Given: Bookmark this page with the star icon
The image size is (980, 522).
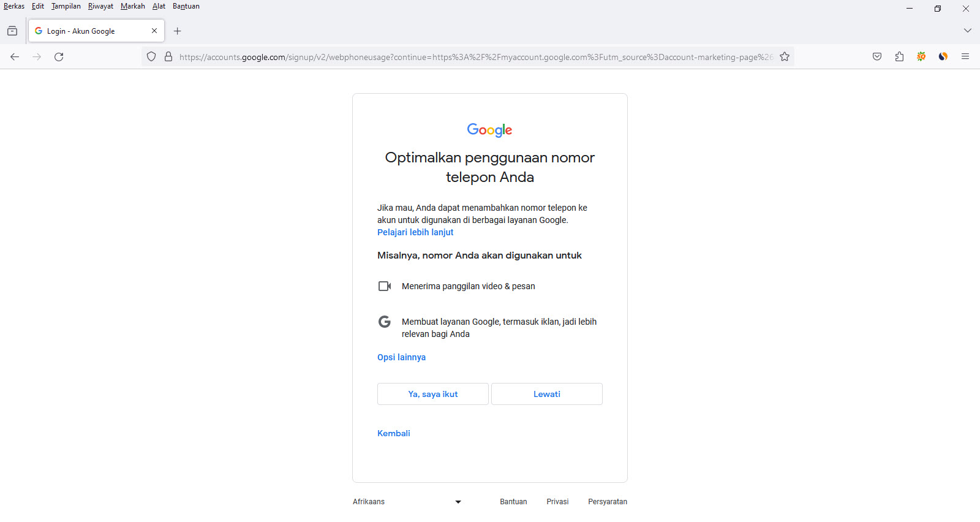Looking at the screenshot, I should tap(785, 57).
